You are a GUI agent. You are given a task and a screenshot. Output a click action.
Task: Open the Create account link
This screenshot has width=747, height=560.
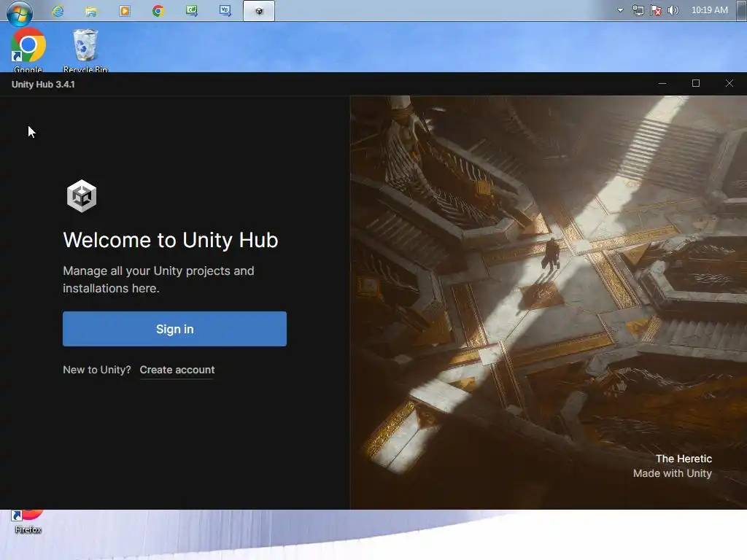[177, 370]
